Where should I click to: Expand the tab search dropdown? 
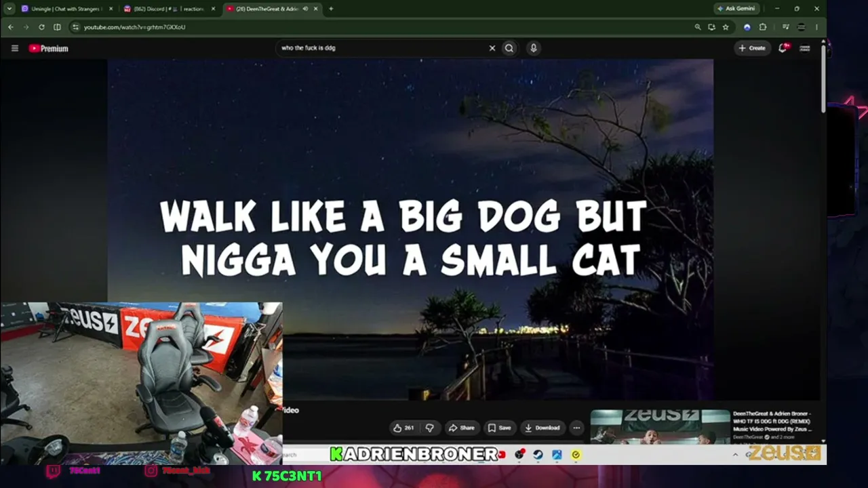9,9
